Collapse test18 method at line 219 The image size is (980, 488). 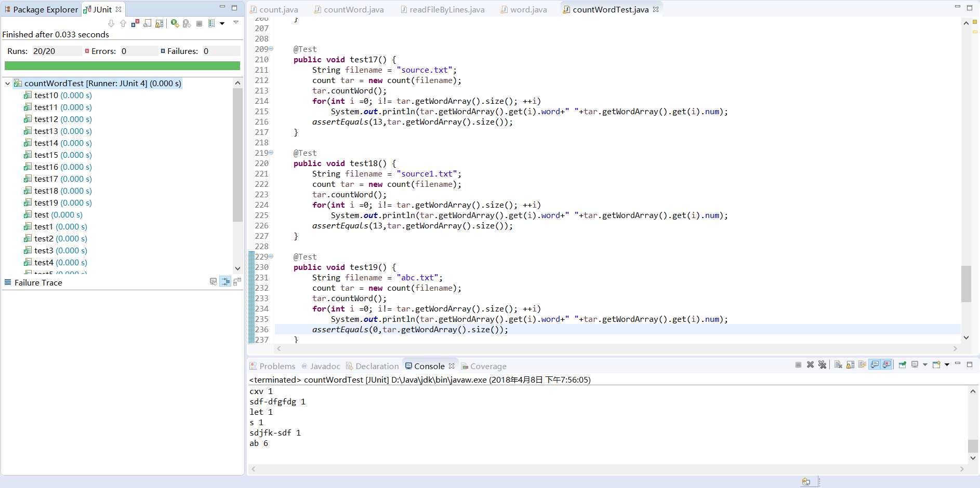(x=271, y=153)
